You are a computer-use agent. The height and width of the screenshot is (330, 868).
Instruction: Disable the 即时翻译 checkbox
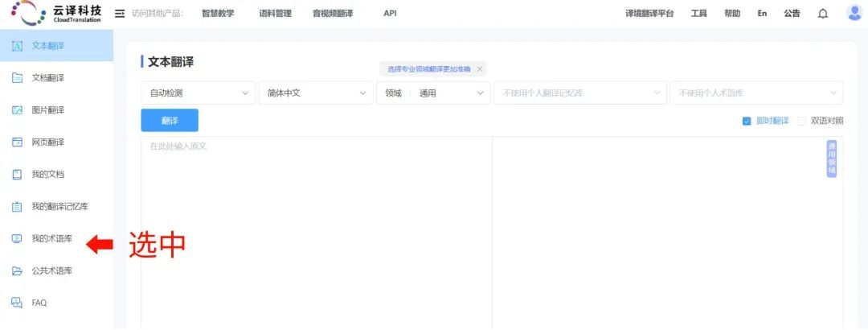click(746, 121)
